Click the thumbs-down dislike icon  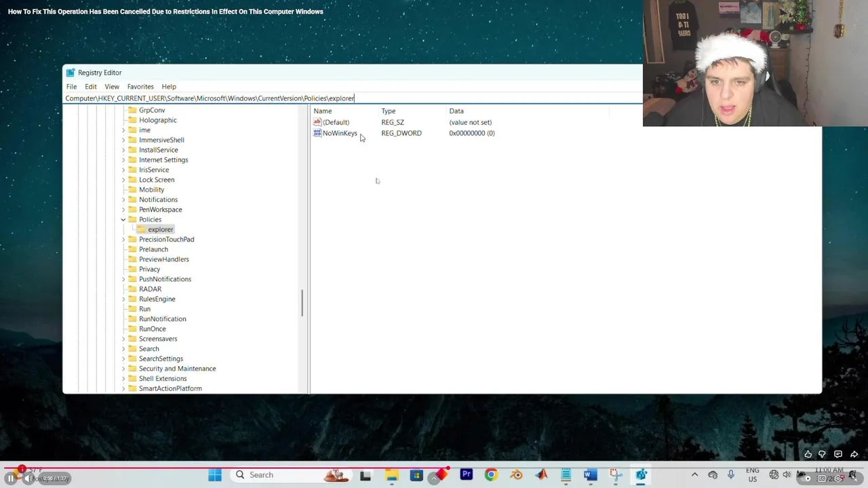[823, 454]
